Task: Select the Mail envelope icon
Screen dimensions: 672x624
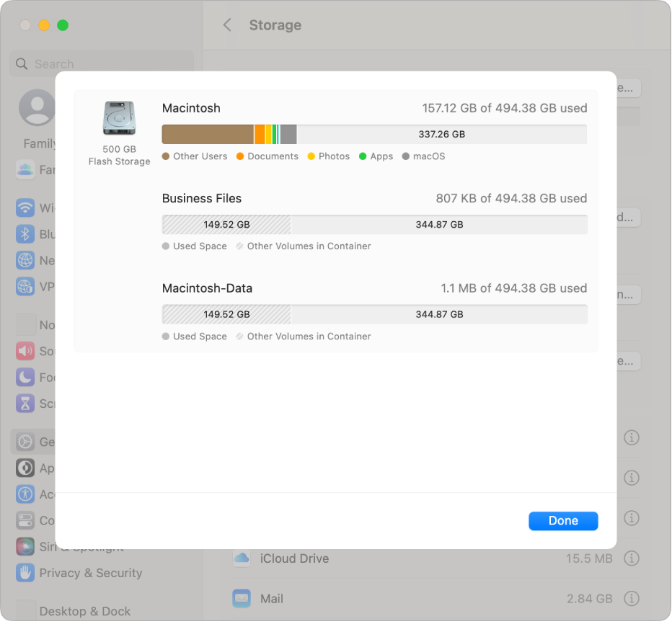Action: pos(241,599)
